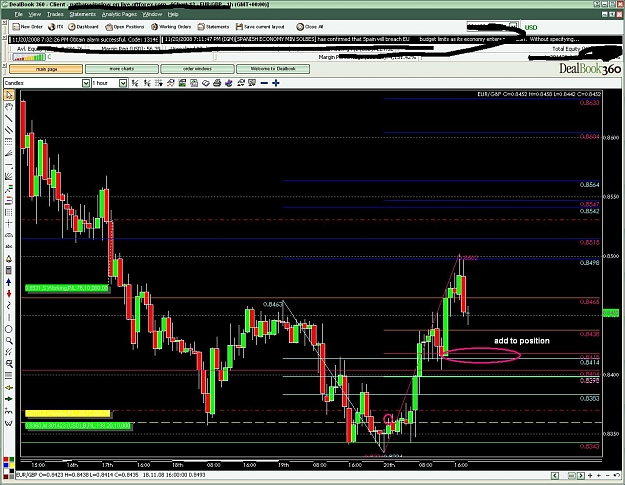The height and width of the screenshot is (485, 625).
Task: Open the File menu
Action: tap(19, 14)
